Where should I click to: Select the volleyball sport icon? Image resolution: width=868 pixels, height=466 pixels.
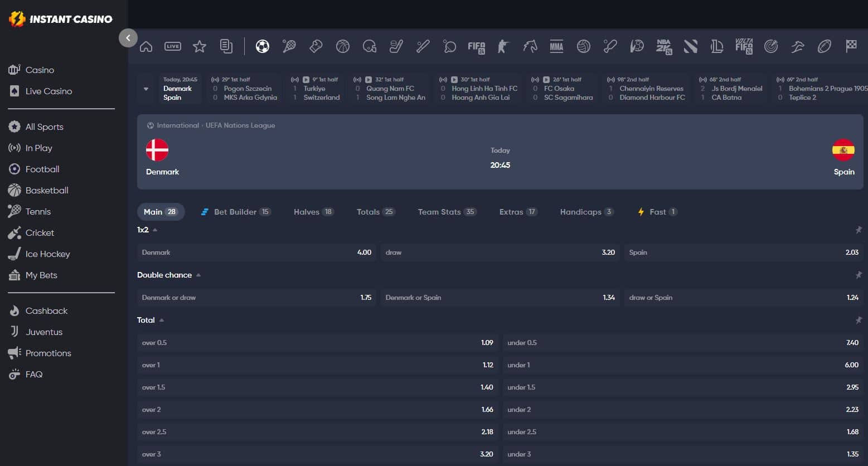[x=584, y=46]
